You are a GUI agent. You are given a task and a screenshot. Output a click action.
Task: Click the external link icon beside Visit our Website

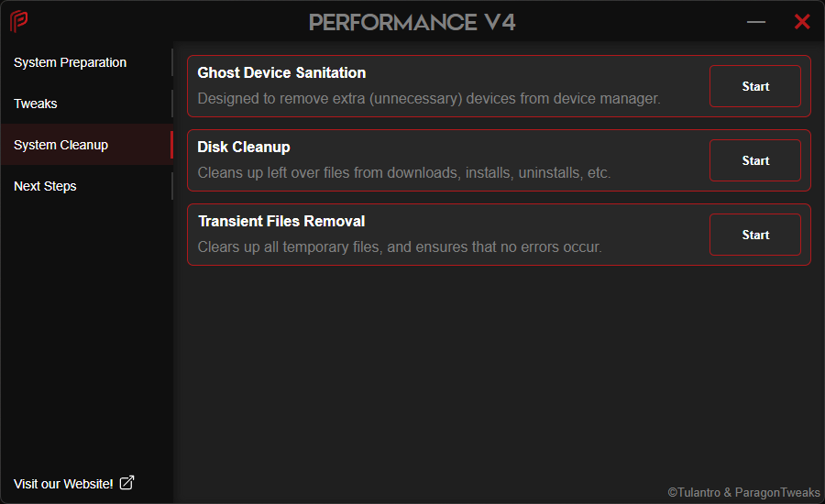click(126, 483)
